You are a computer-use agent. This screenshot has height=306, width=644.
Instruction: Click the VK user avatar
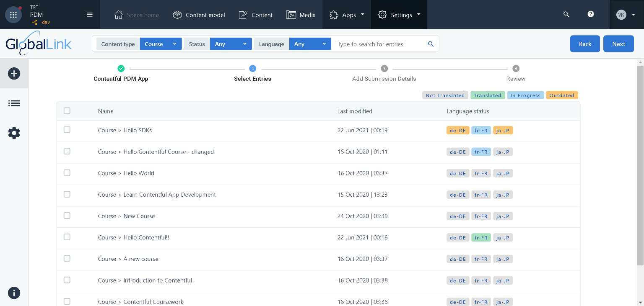coord(621,15)
